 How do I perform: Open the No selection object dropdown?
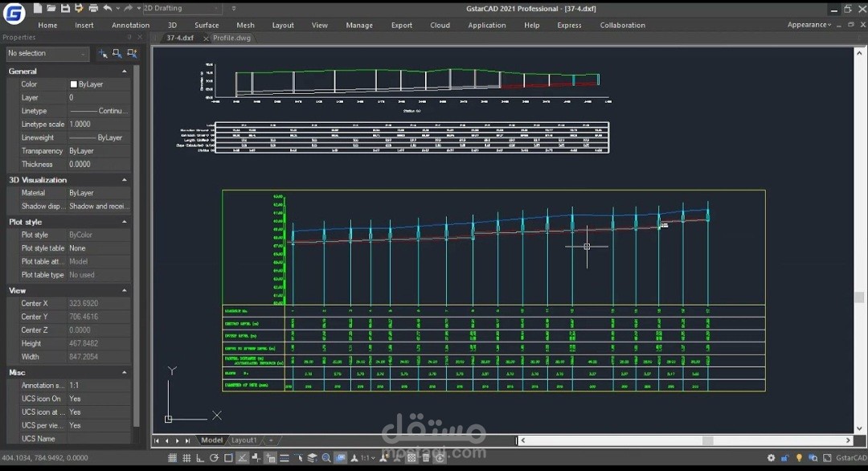click(47, 53)
